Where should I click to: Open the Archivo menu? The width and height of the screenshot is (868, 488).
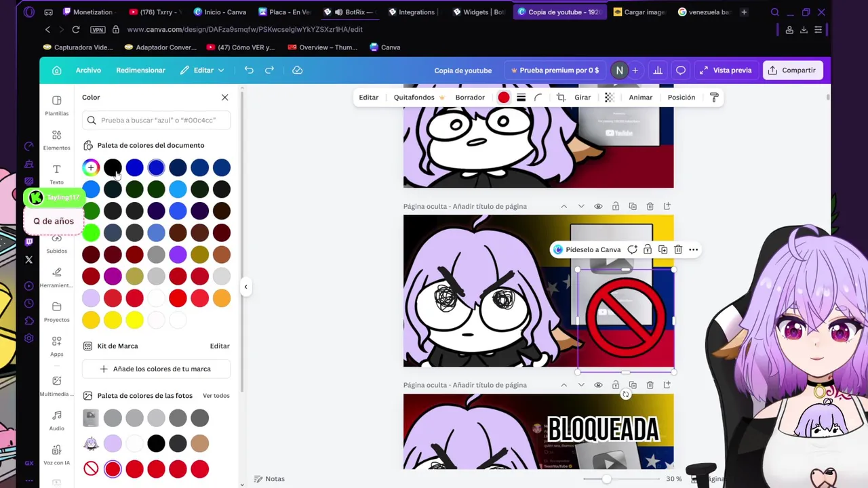coord(88,70)
